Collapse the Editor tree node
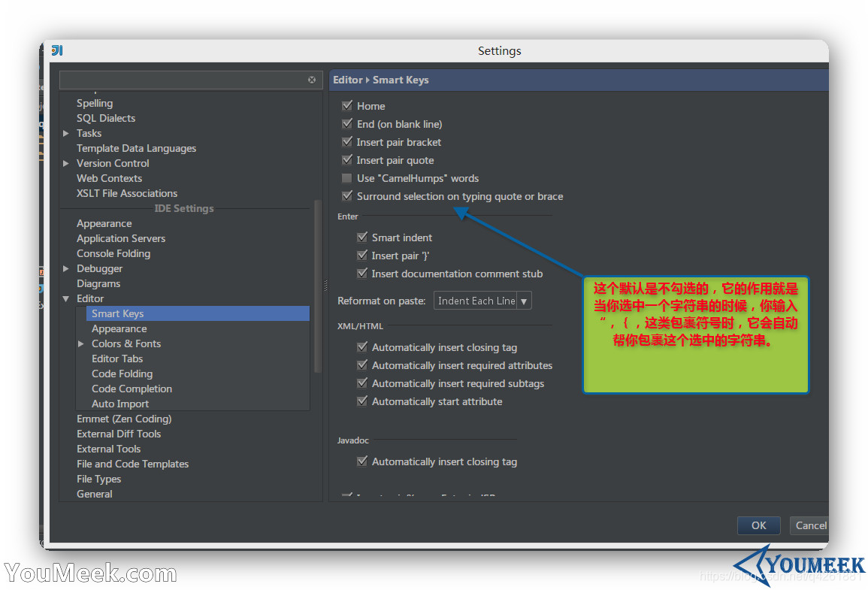The width and height of the screenshot is (868, 590). tap(66, 299)
